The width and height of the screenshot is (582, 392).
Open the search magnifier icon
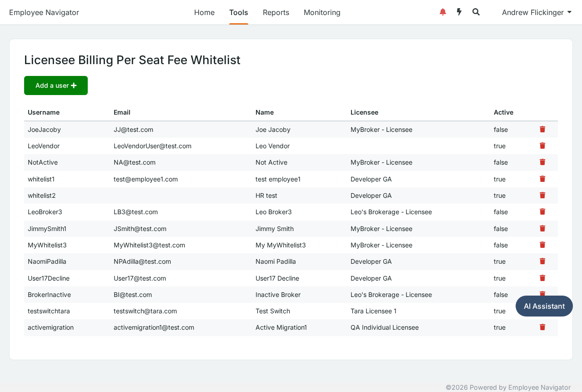476,12
